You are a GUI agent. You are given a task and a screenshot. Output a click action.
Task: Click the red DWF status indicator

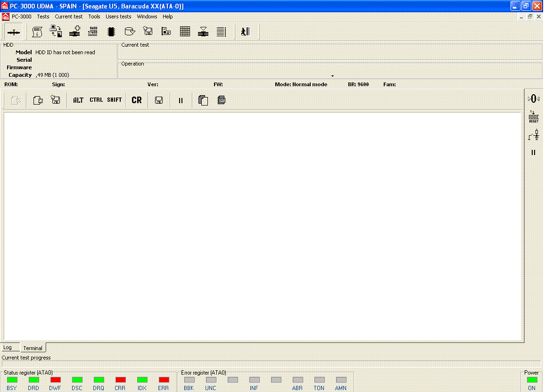[x=55, y=380]
